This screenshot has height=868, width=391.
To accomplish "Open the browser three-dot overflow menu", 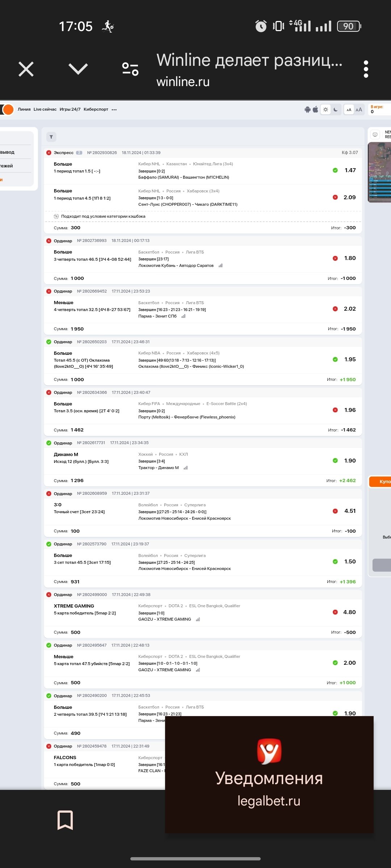I will tap(366, 69).
